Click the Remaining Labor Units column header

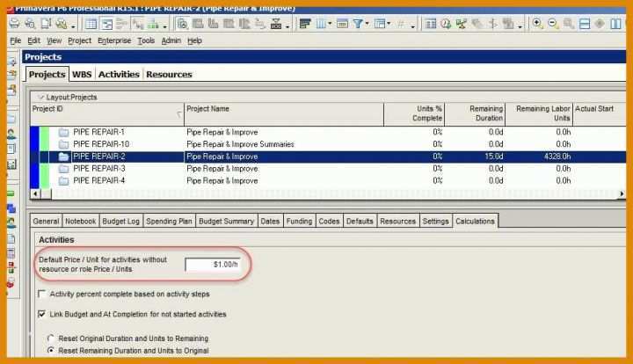[x=539, y=113]
